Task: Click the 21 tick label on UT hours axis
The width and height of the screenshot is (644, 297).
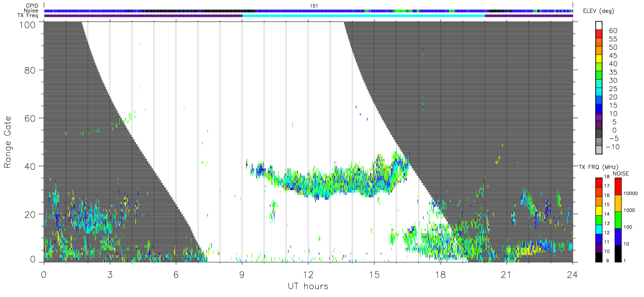Action: [507, 274]
